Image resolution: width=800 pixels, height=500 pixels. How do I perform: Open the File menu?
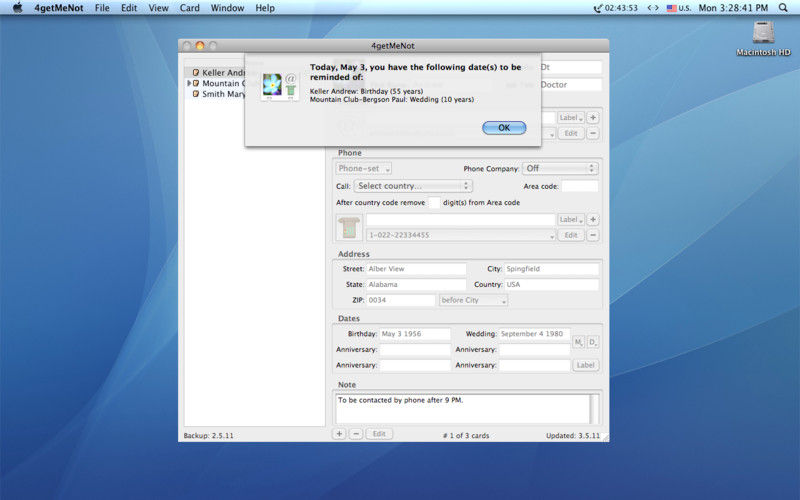click(x=102, y=8)
